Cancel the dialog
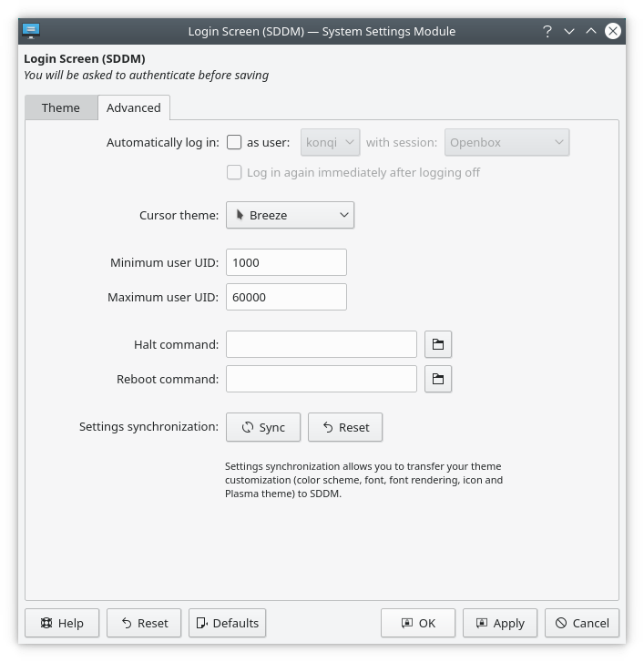 pos(582,623)
